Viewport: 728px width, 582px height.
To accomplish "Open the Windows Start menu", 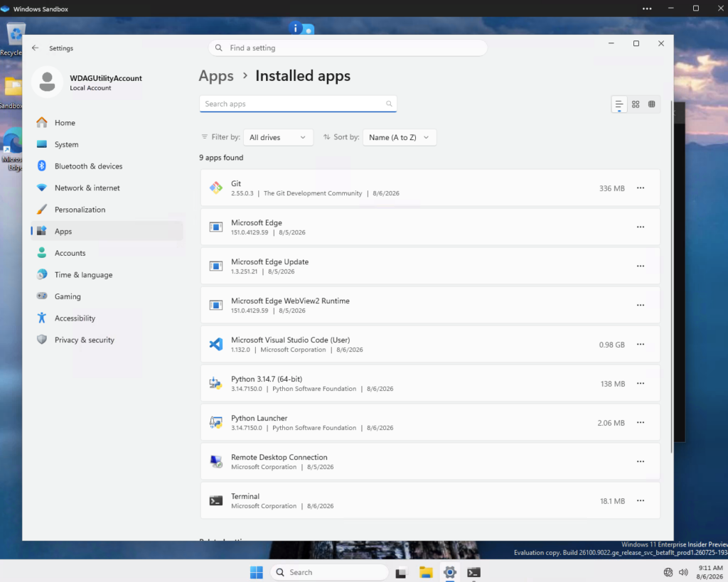I will pyautogui.click(x=256, y=572).
